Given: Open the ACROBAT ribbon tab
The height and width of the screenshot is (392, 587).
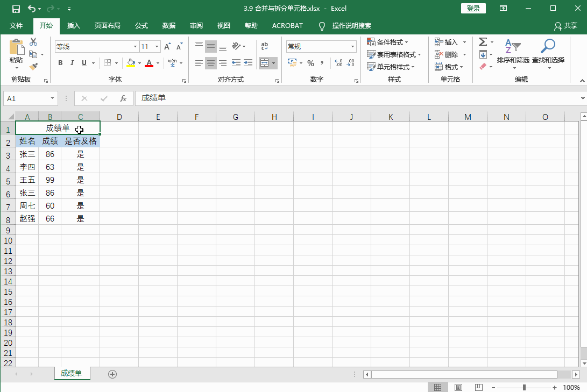Looking at the screenshot, I should [x=287, y=25].
